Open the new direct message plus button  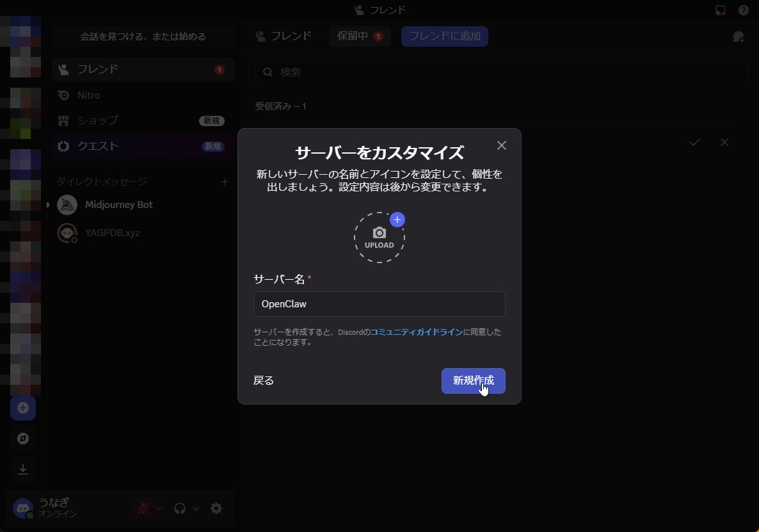pyautogui.click(x=225, y=182)
